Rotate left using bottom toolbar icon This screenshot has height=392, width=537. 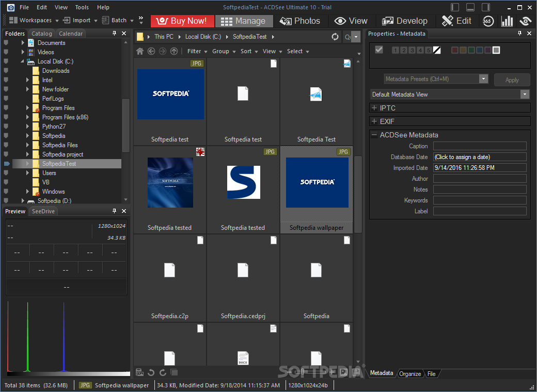point(151,372)
